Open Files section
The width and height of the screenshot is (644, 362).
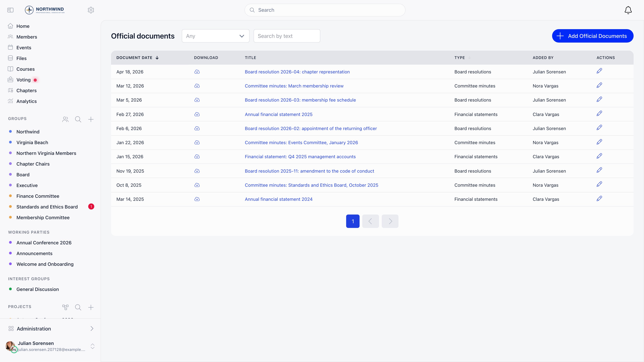[21, 58]
